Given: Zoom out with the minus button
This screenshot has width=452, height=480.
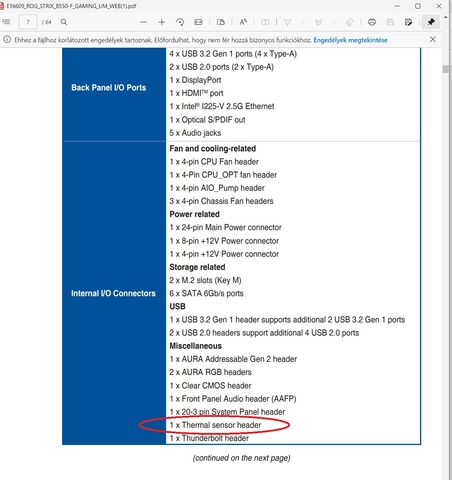Looking at the screenshot, I should point(144,22).
